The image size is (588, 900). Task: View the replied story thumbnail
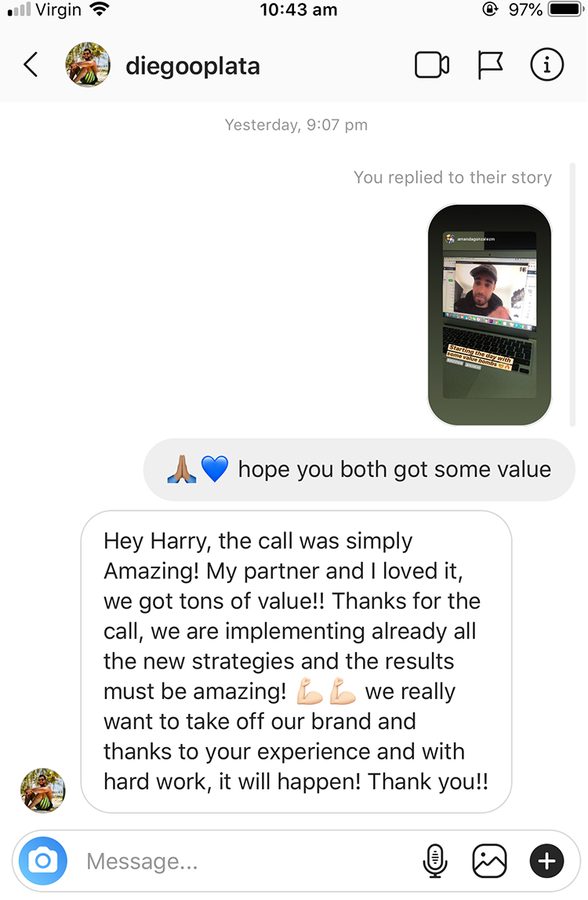(x=489, y=315)
